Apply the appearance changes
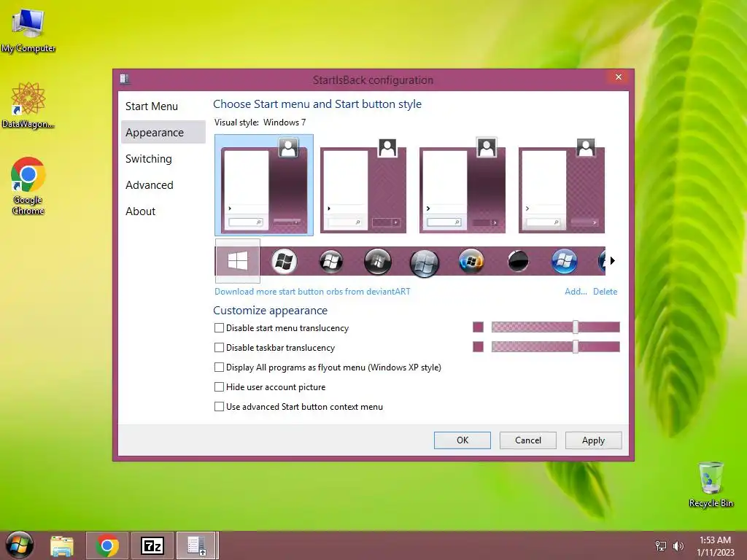747x560 pixels. coord(593,440)
